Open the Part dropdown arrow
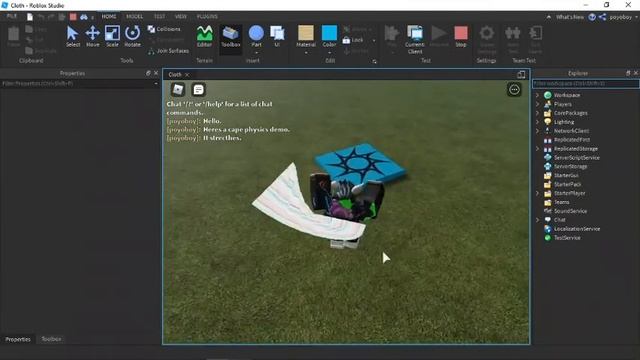Screen dimensions: 640x360 click(x=256, y=53)
